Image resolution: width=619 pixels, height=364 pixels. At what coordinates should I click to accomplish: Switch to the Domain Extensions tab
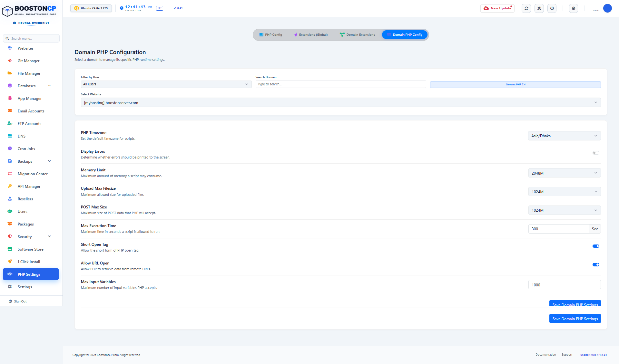(x=357, y=35)
